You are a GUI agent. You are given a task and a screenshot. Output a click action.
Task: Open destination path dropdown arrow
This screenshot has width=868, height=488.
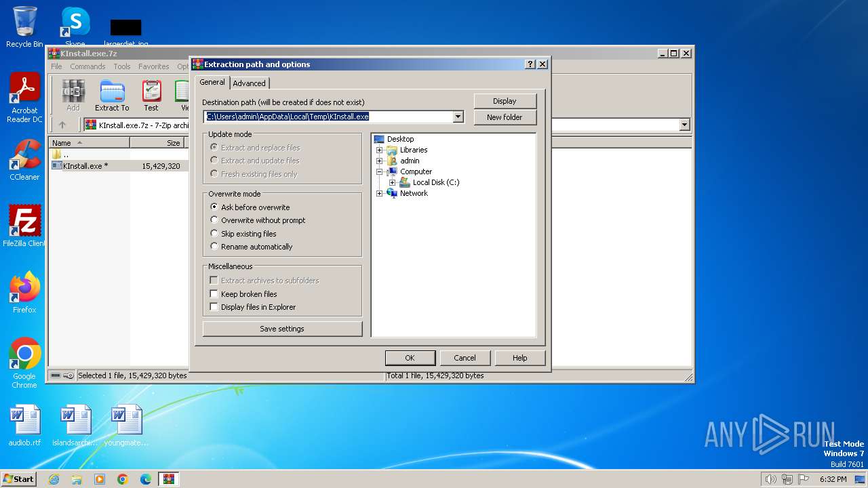tap(458, 117)
